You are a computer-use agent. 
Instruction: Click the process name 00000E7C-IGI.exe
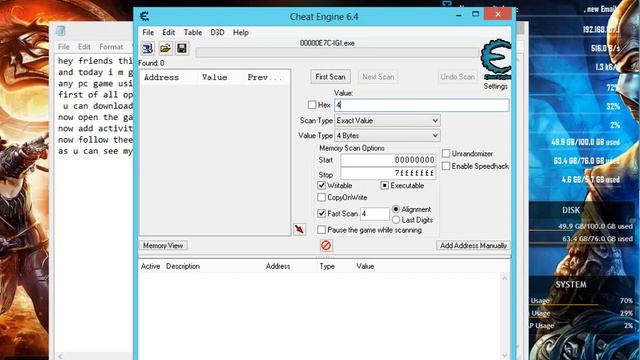pyautogui.click(x=327, y=43)
